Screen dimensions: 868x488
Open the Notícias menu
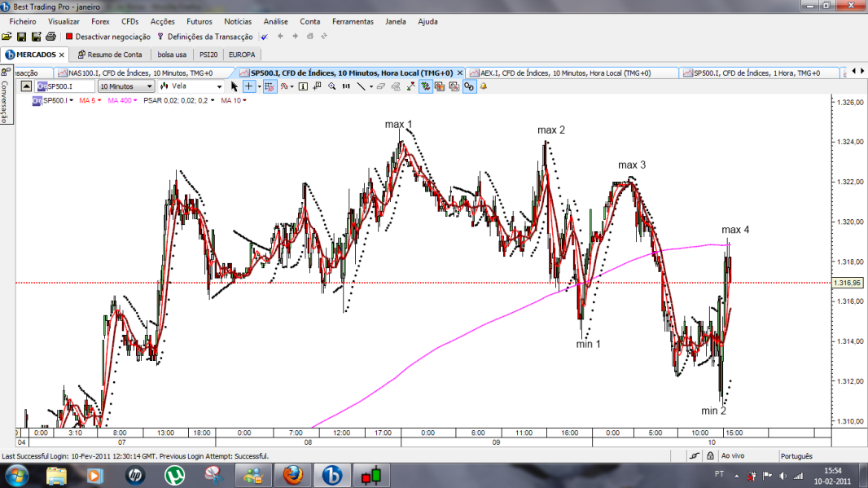tap(238, 22)
